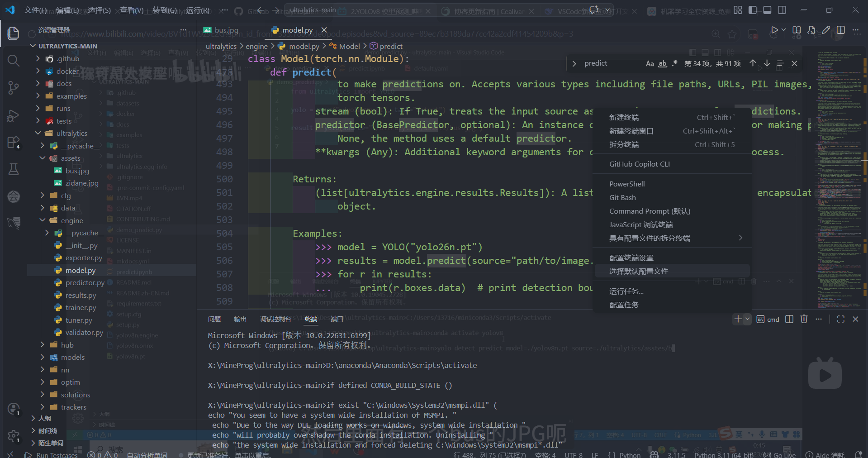Toggle Match Case in find widget

tap(650, 63)
